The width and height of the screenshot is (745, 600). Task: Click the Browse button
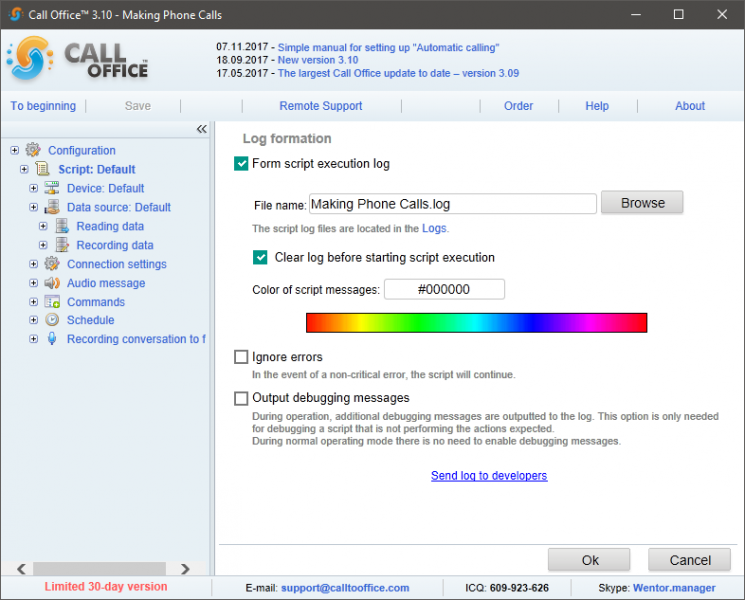[x=642, y=203]
